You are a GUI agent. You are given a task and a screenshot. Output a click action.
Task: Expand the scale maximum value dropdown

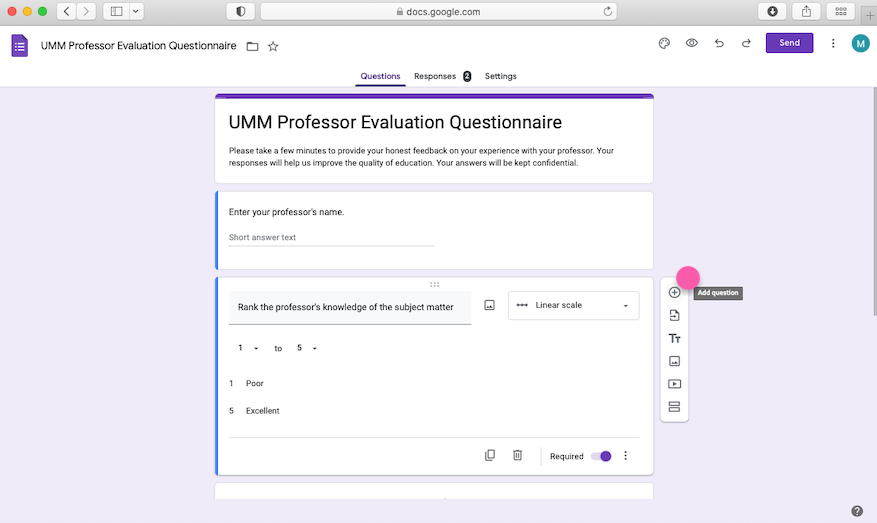307,348
